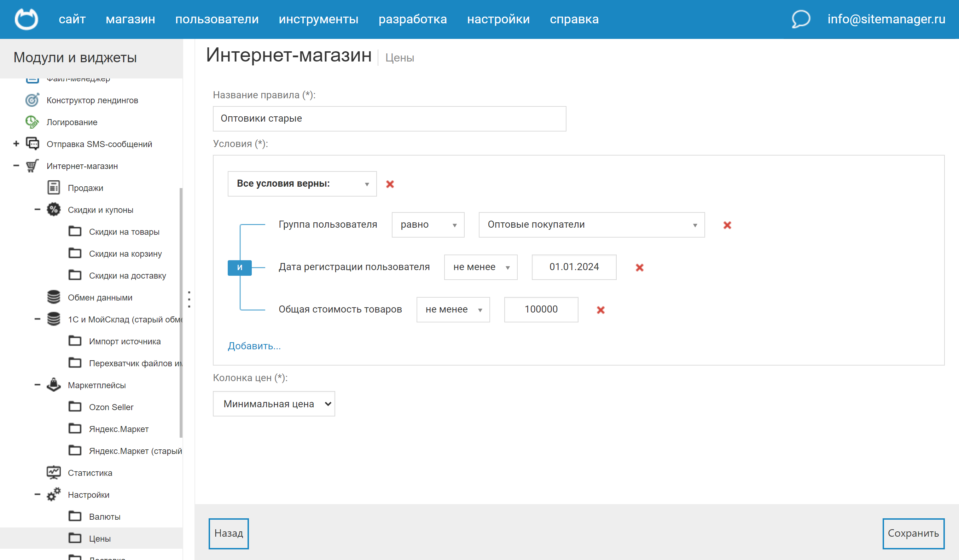This screenshot has width=959, height=560.
Task: Open the Минимальная цена combo box
Action: click(274, 404)
